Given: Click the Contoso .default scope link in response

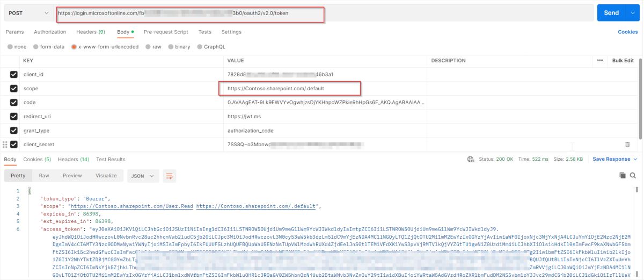Looking at the screenshot, I should click(x=257, y=206).
